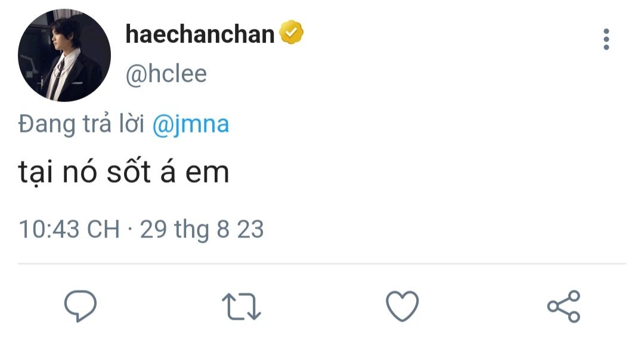Click the date 29 thg 8 23

202,229
